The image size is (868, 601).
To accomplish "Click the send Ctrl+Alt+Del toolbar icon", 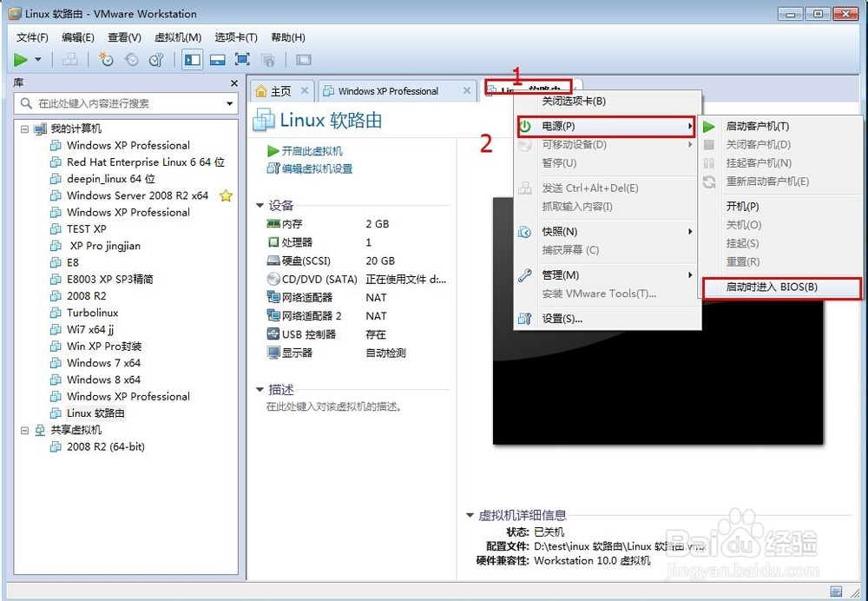I will pos(69,59).
